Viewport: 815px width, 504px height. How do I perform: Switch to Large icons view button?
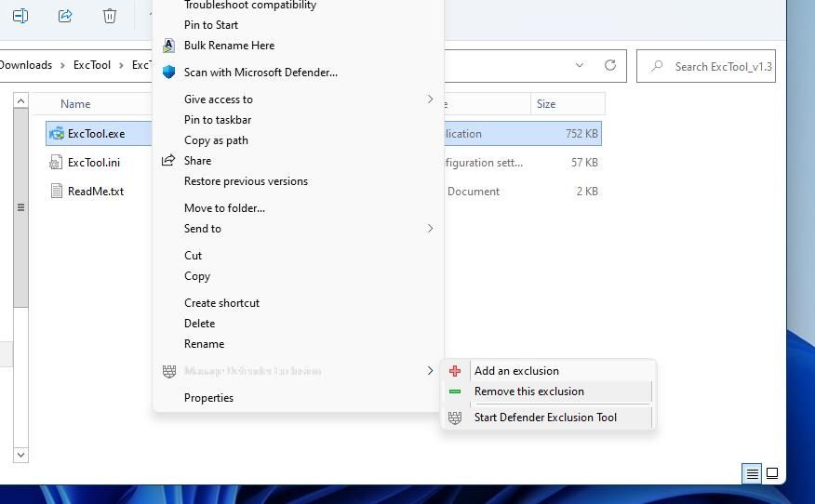[772, 473]
